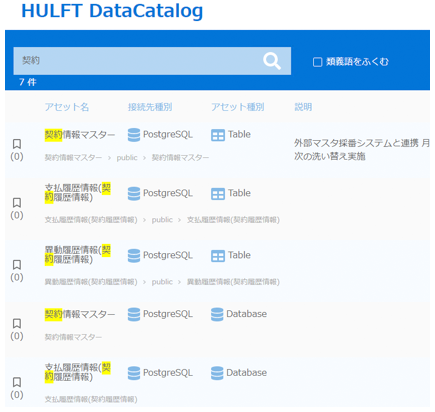Viewport: 435px width, 412px height.
Task: Sort by アセット名 column header
Action: [x=67, y=107]
